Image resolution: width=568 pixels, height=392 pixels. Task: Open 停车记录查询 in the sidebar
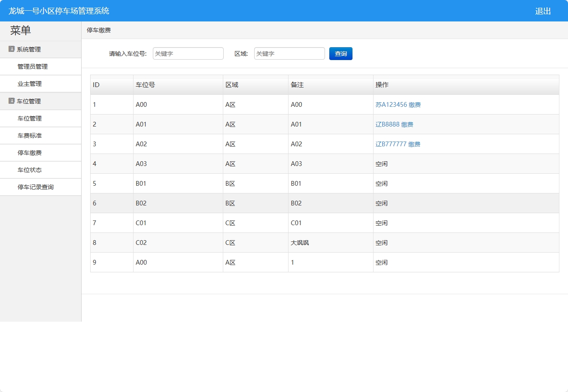pos(36,187)
